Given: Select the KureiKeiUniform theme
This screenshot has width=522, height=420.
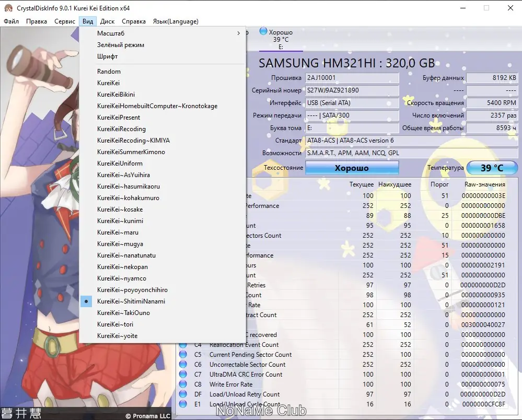Looking at the screenshot, I should pos(163,164).
